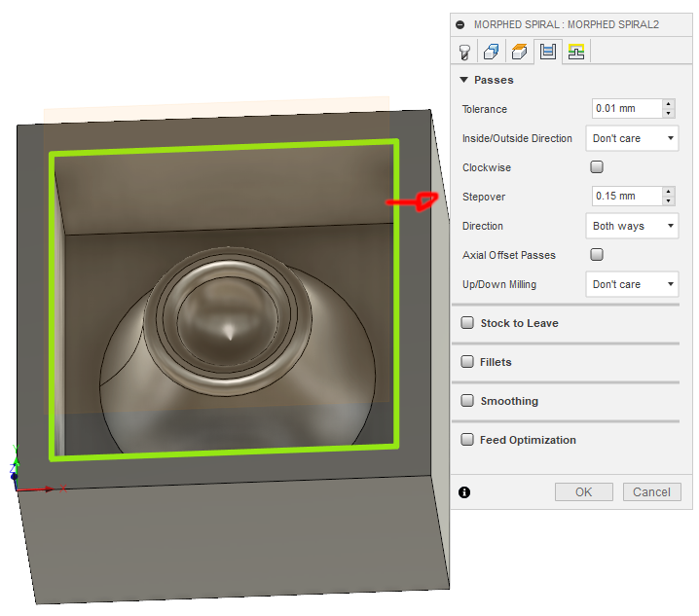Decrease Tolerance with the down arrow
The width and height of the screenshot is (699, 616).
coord(668,113)
